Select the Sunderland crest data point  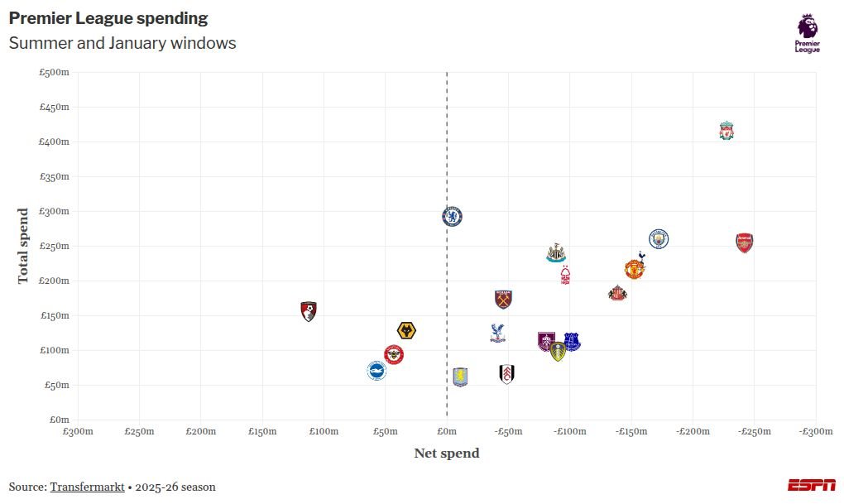(x=617, y=293)
